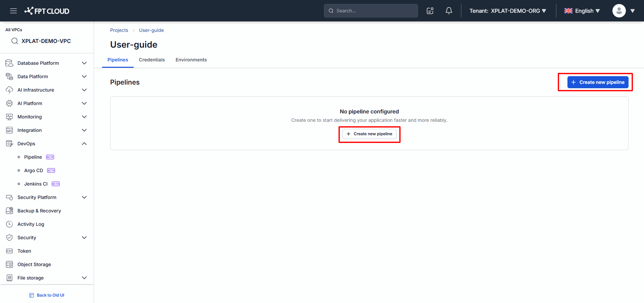Click the Integration API icon
Viewport: 644px width, 303px height.
pos(9,130)
